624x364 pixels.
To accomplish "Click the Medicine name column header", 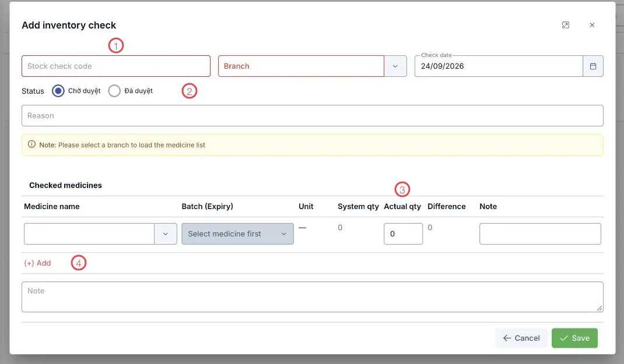I will point(52,206).
